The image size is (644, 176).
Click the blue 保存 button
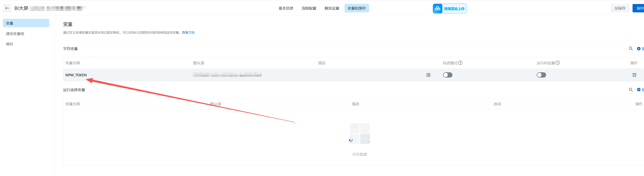[x=638, y=8]
